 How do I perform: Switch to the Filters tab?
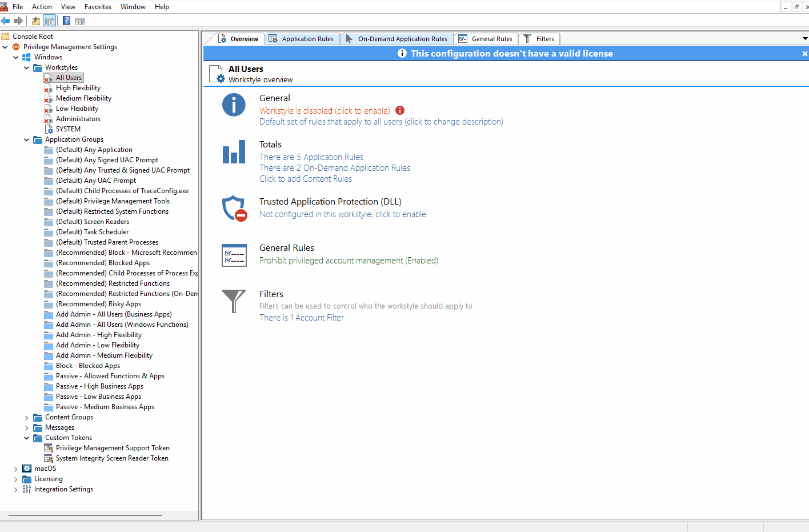click(539, 39)
